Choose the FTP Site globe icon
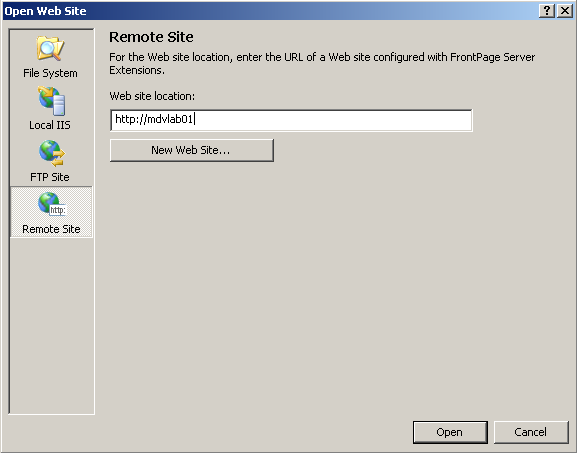The image size is (577, 453). pos(52,153)
